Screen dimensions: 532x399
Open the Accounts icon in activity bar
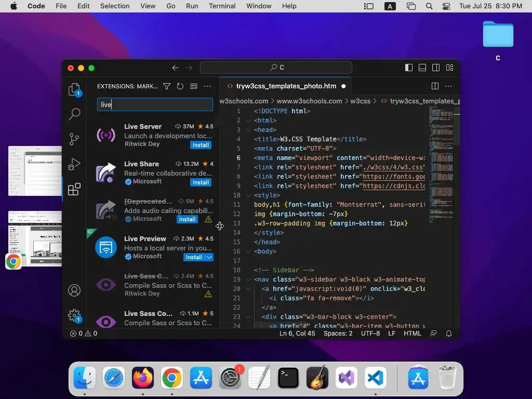click(74, 290)
